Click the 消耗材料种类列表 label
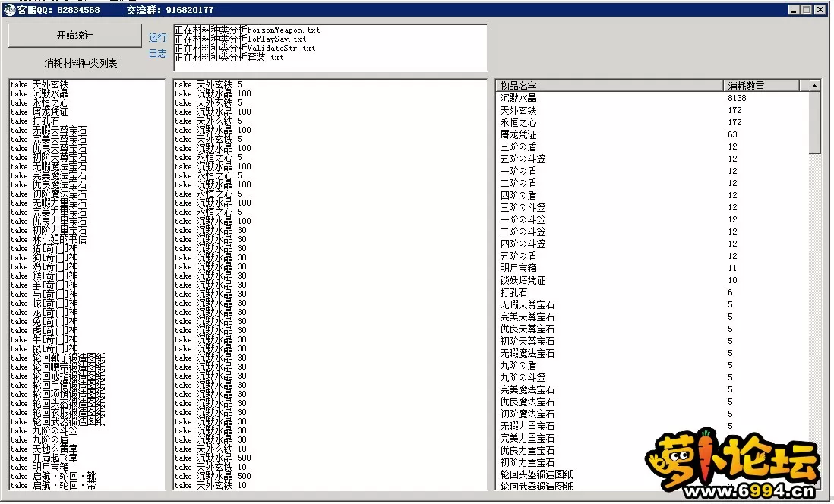834x504 pixels. pos(81,63)
